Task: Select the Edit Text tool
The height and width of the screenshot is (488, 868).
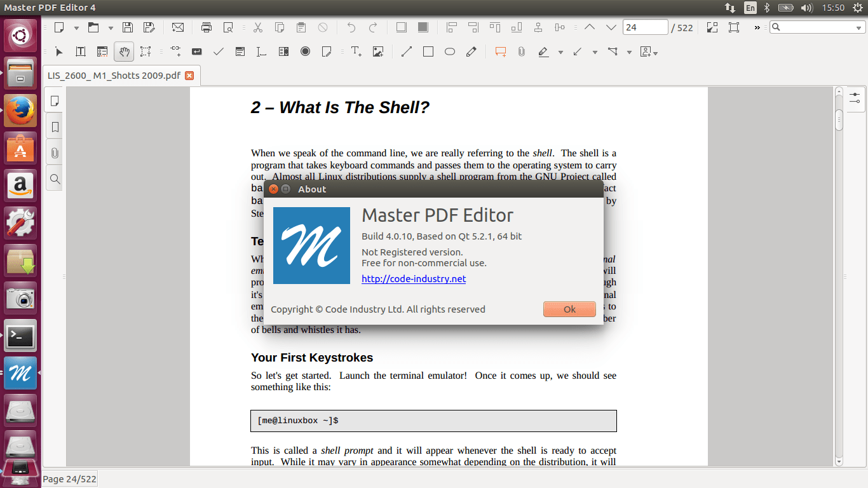Action: (x=81, y=51)
